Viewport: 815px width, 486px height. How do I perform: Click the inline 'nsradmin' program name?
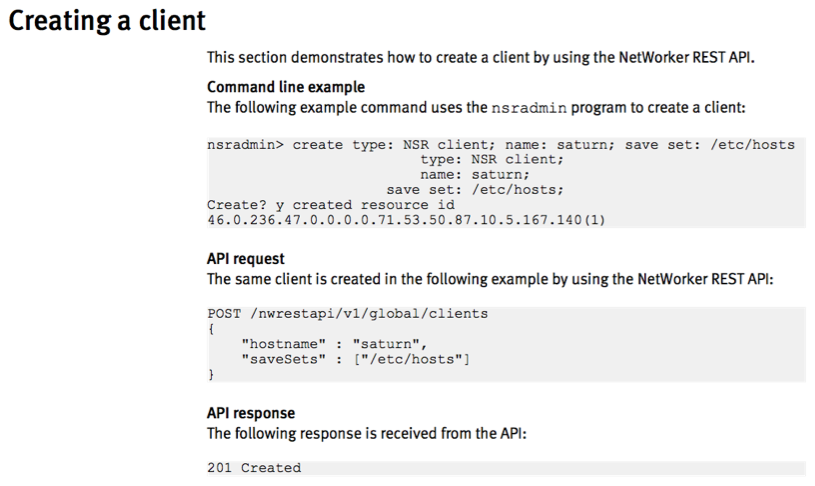[529, 108]
